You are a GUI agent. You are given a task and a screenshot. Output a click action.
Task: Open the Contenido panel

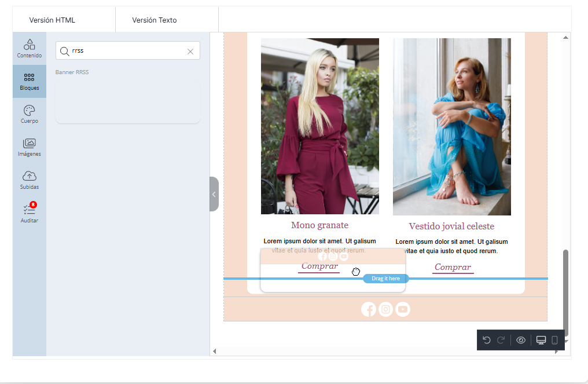click(x=30, y=49)
